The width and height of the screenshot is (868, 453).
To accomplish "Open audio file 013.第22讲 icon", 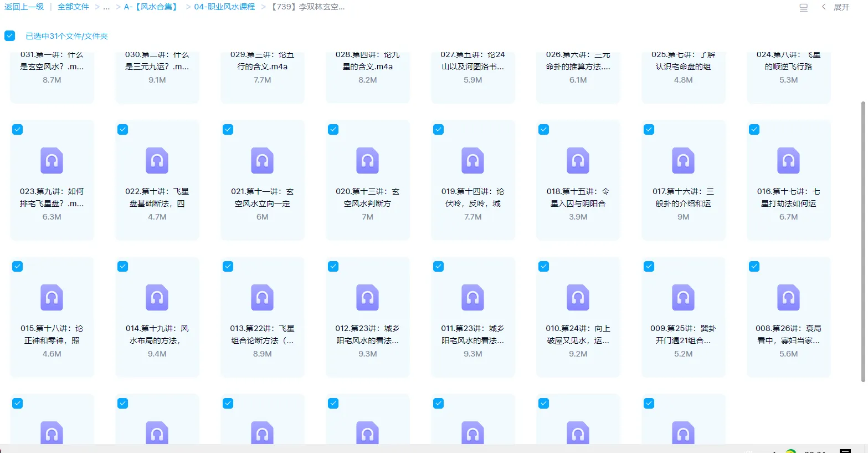I will [262, 298].
